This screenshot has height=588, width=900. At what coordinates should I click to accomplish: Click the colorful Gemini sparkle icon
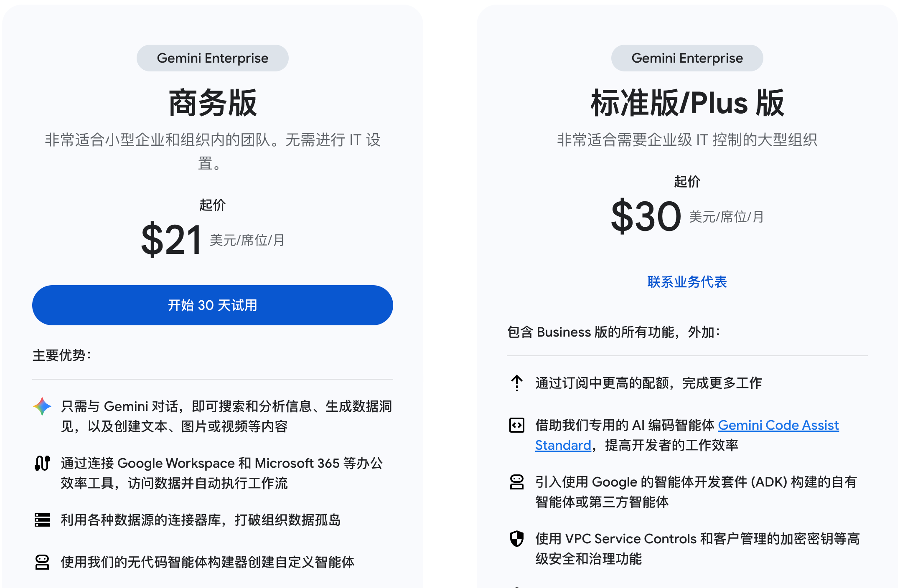coord(42,406)
